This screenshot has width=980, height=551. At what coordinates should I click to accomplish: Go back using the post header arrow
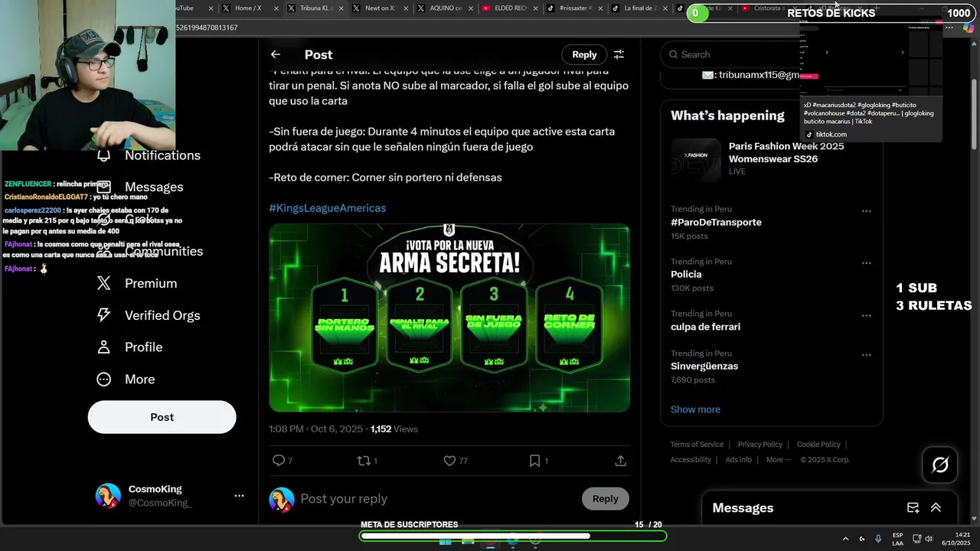276,54
